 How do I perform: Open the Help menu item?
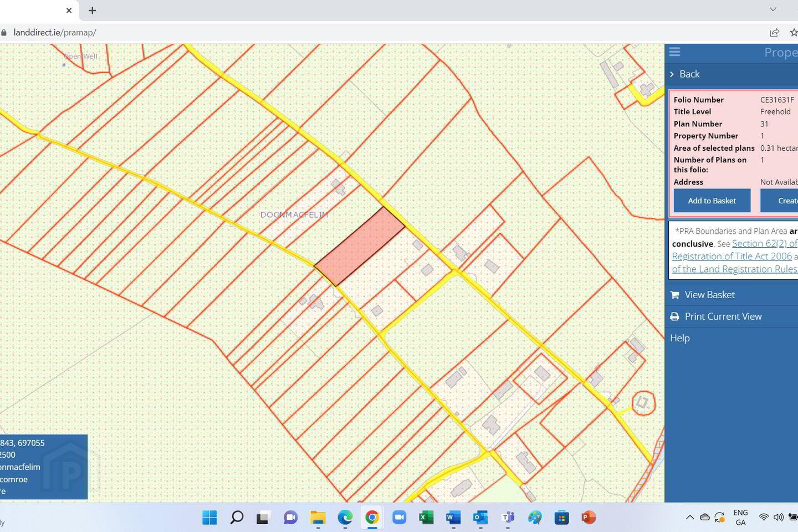(680, 338)
